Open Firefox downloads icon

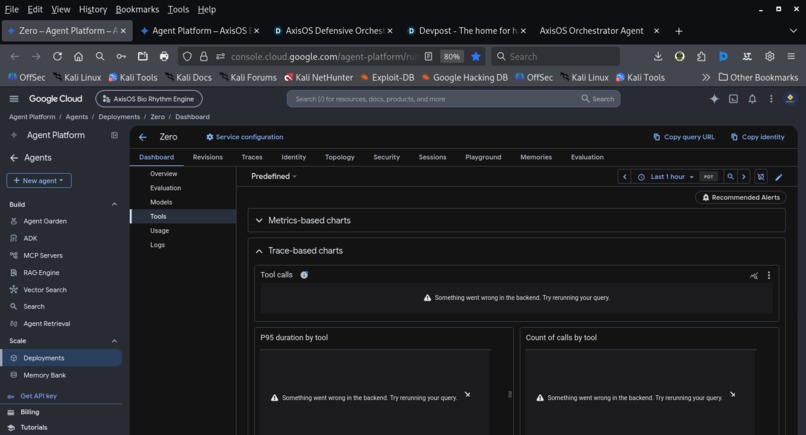(658, 57)
